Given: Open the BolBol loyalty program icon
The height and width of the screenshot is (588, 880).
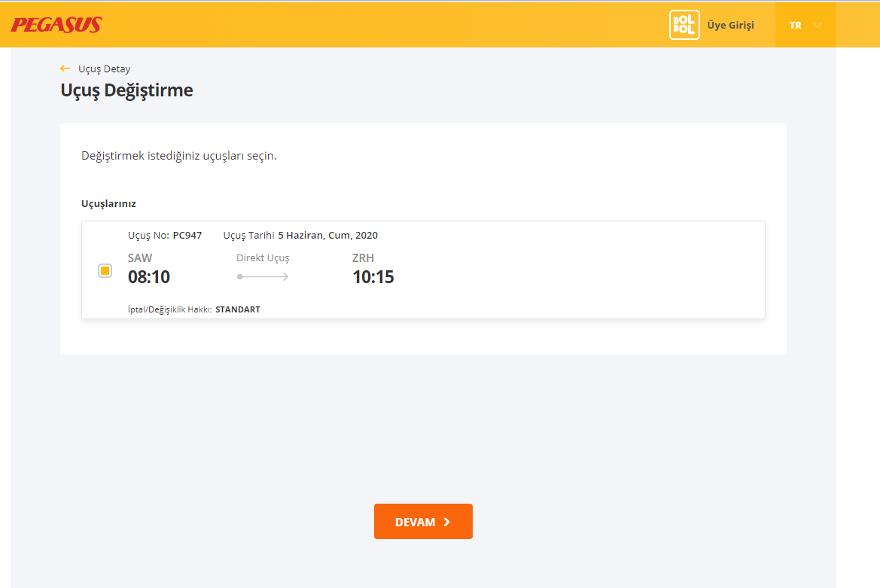Looking at the screenshot, I should 684,25.
